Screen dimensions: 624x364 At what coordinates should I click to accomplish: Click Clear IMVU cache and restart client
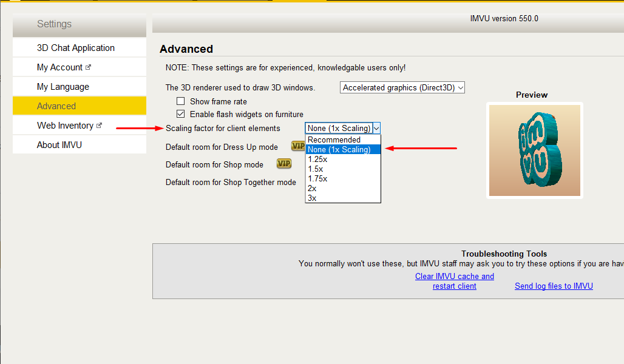pos(455,281)
